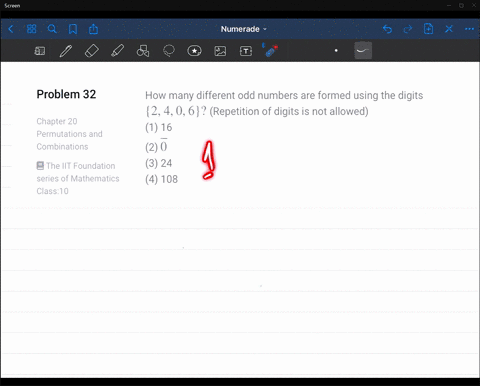Select the Text box tool
The image size is (480, 386).
tap(246, 51)
